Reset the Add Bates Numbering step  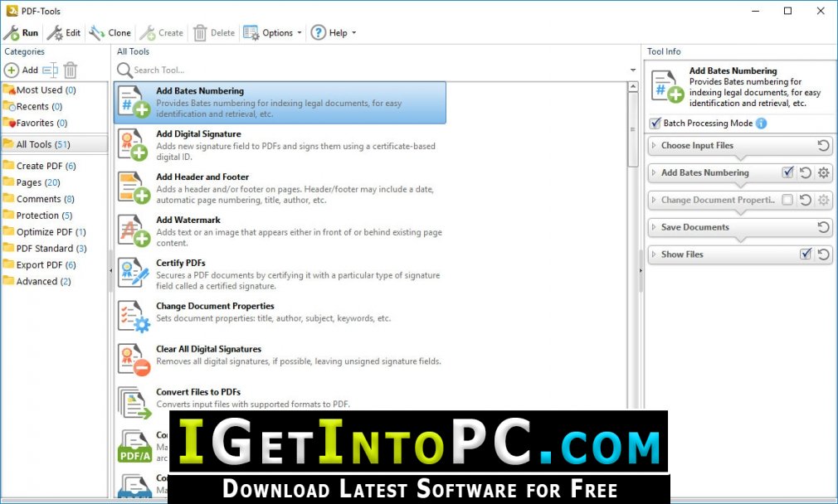point(806,172)
